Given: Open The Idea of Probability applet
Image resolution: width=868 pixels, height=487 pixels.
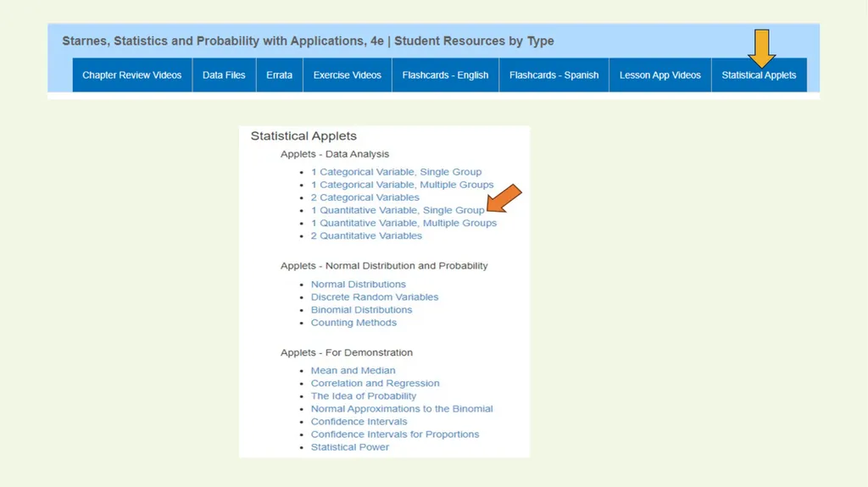Looking at the screenshot, I should 363,396.
